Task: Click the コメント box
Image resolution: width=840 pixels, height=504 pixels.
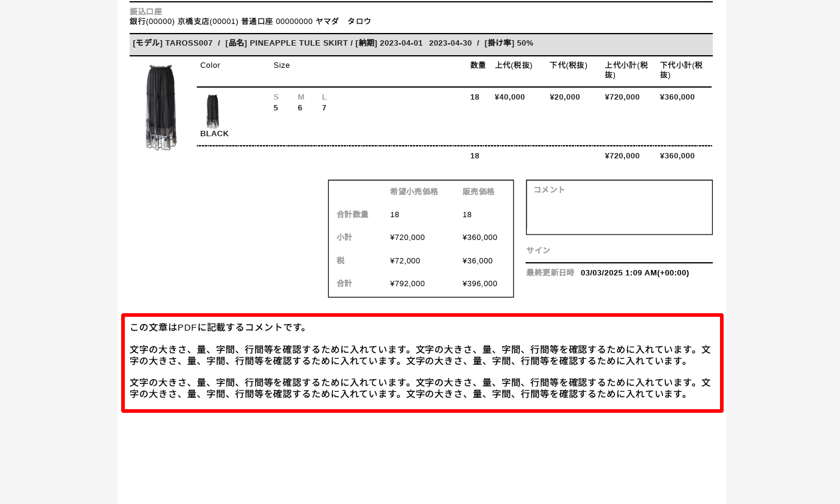Action: click(619, 207)
